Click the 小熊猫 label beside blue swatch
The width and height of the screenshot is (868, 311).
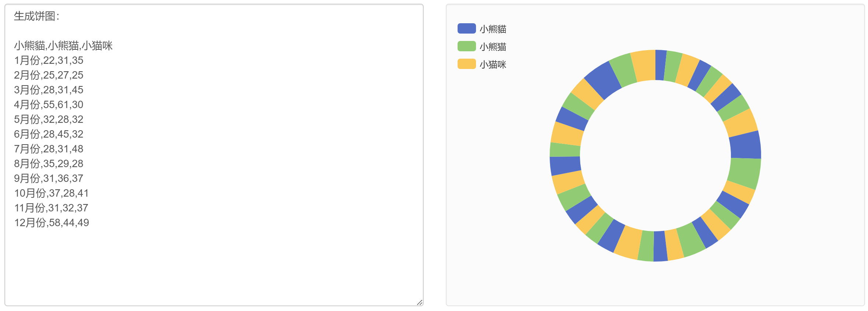pyautogui.click(x=493, y=29)
